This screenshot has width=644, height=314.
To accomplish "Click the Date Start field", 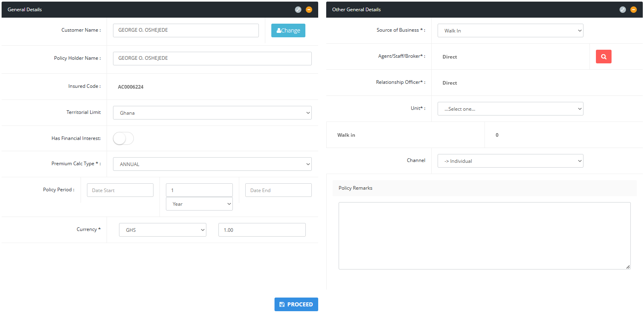I will pyautogui.click(x=120, y=190).
